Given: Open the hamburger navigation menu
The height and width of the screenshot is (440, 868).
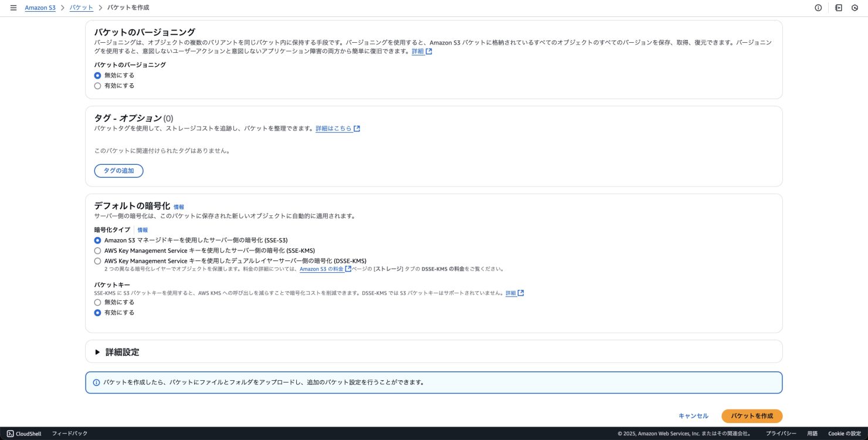Looking at the screenshot, I should coord(13,8).
